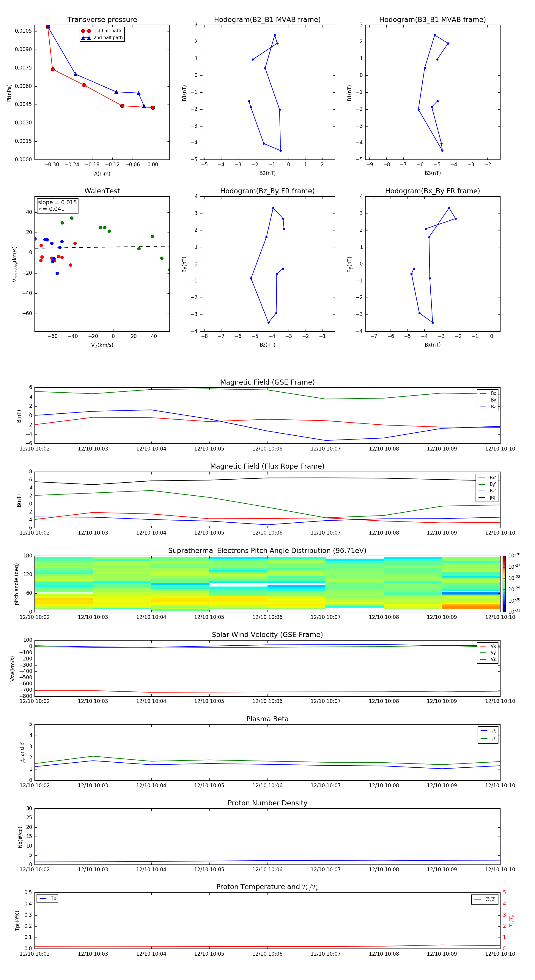This screenshot has height=980, width=535.
Task: Select the Tp legend entry
Action: (x=48, y=899)
